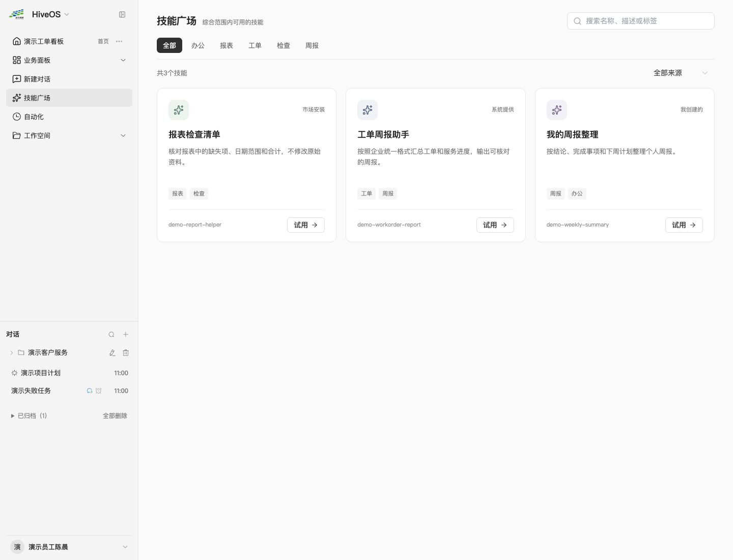This screenshot has height=560, width=733.
Task: Expand the 演示客户服务 folder
Action: tap(12, 353)
